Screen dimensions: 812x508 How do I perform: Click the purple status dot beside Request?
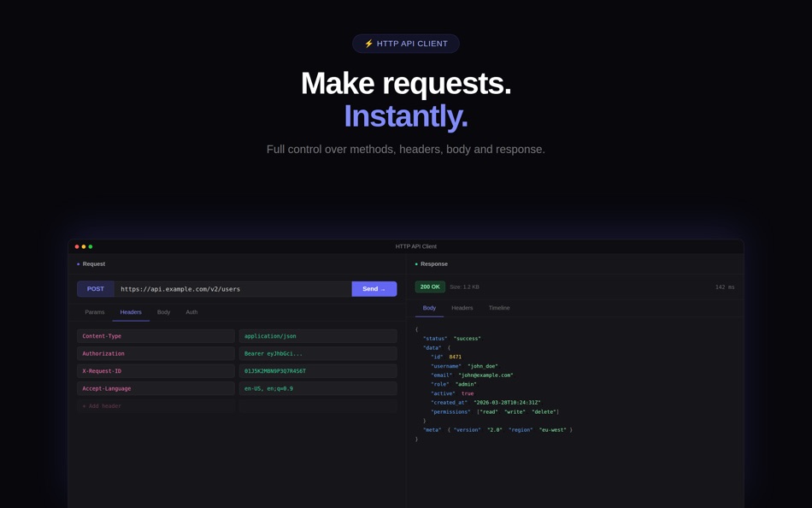click(x=78, y=264)
